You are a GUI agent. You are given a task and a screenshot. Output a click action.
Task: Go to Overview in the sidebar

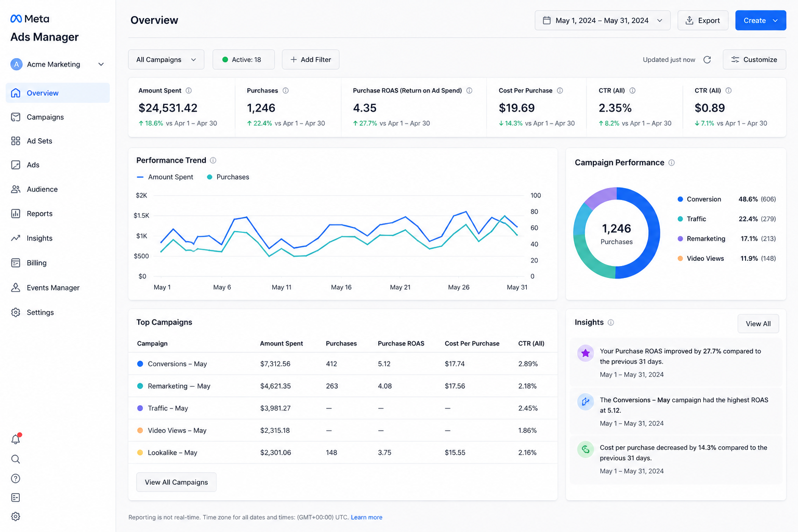(x=58, y=93)
